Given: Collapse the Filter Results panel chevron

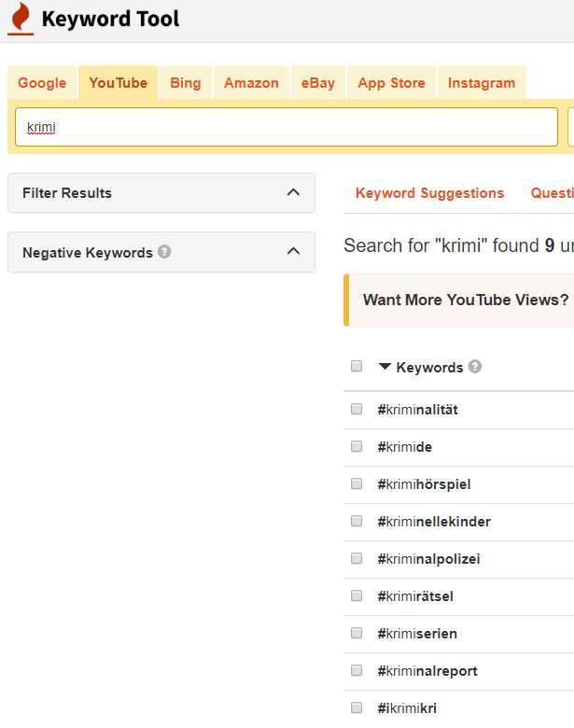Looking at the screenshot, I should point(293,192).
